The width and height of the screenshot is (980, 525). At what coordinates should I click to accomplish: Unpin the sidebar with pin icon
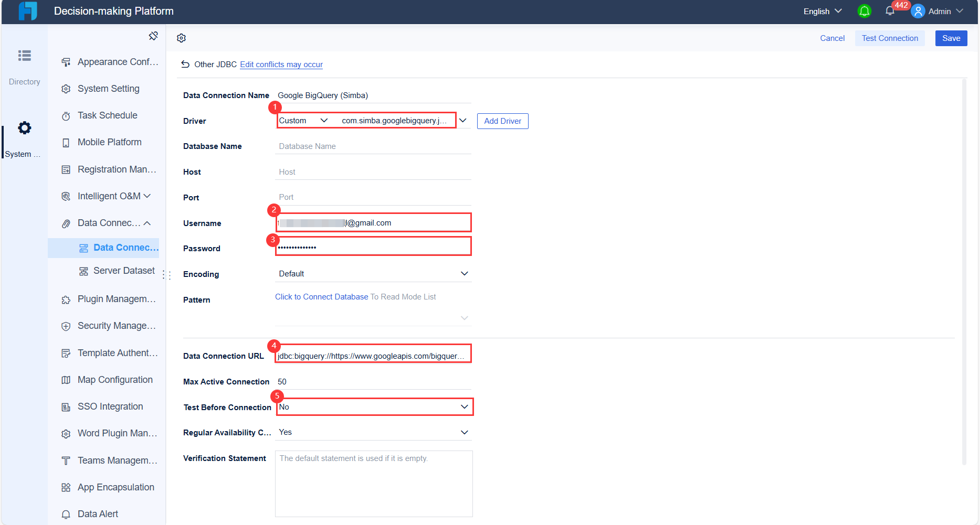[x=153, y=36]
